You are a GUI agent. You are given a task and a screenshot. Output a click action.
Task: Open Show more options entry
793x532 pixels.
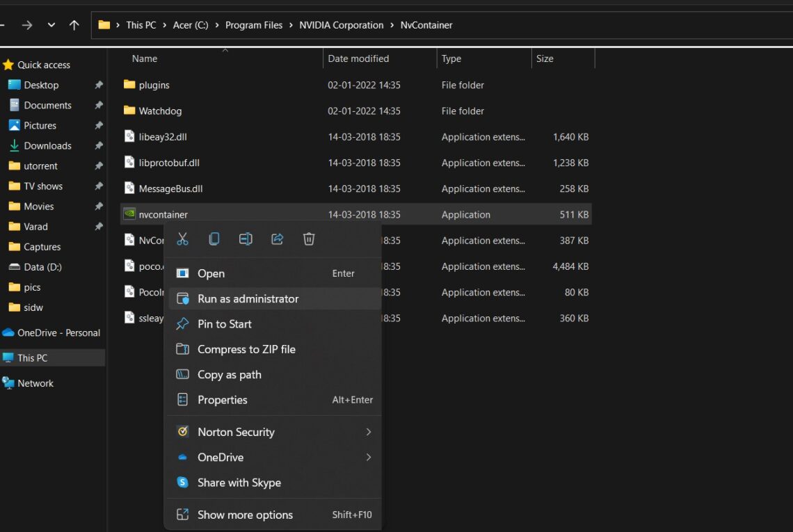click(244, 515)
